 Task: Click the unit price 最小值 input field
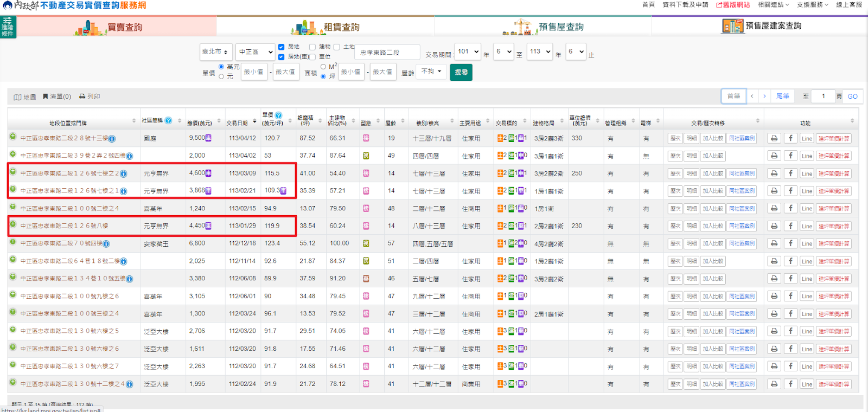coord(253,72)
